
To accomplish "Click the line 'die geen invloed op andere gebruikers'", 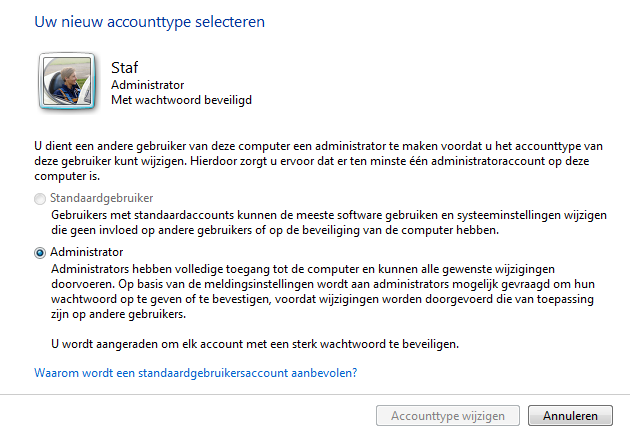I will [275, 231].
